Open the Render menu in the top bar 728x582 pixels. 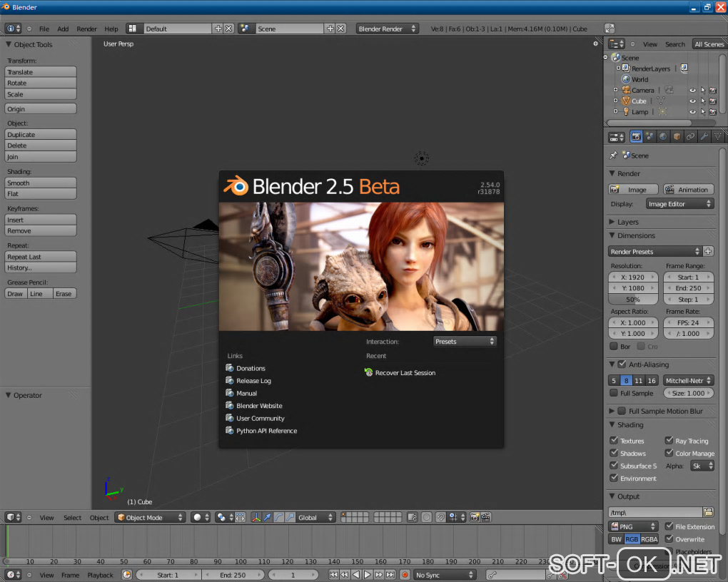(86, 29)
